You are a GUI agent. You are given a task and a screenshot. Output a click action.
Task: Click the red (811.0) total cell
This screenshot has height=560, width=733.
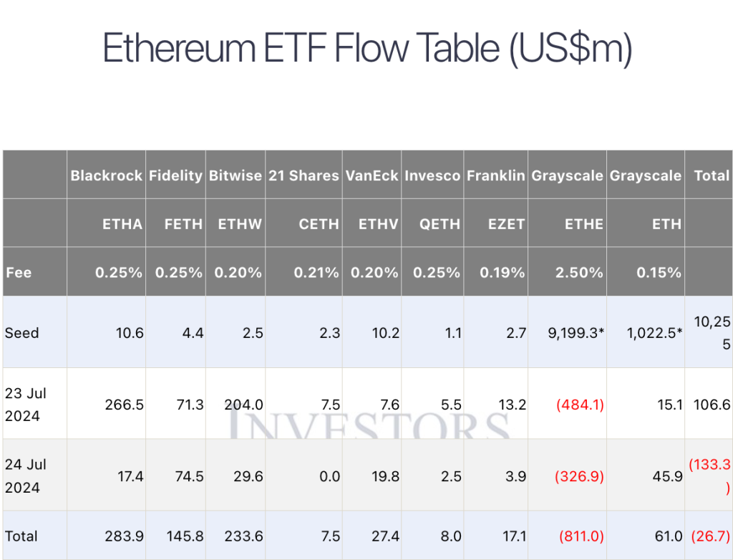coord(580,536)
